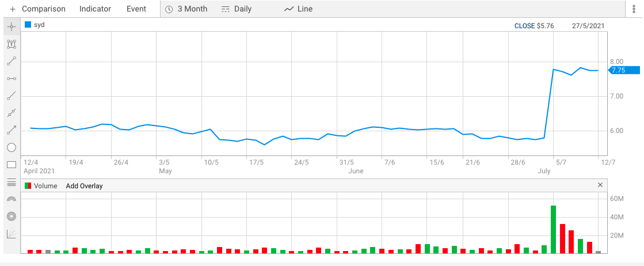The width and height of the screenshot is (644, 266).
Task: Open the Event menu
Action: (x=136, y=9)
